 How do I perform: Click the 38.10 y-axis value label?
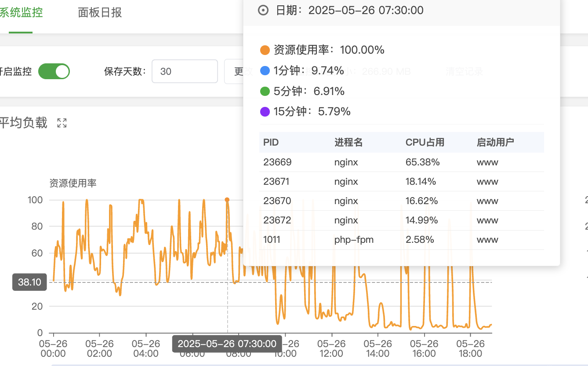30,282
